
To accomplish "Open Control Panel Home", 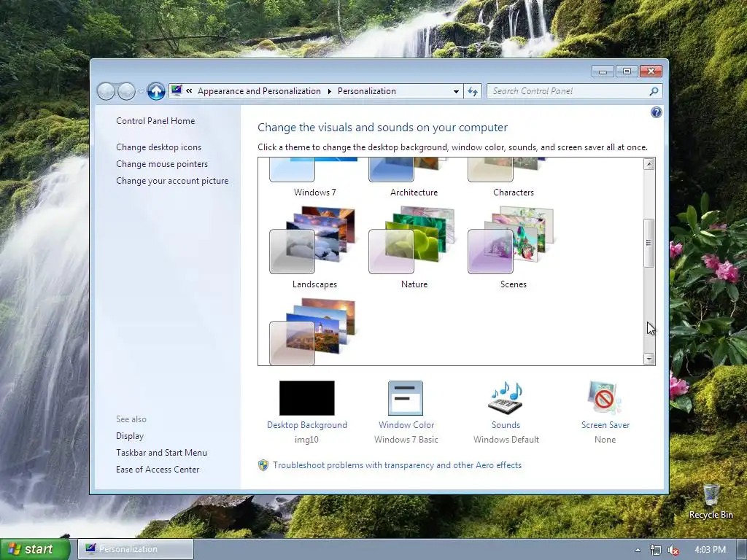I will coord(155,121).
